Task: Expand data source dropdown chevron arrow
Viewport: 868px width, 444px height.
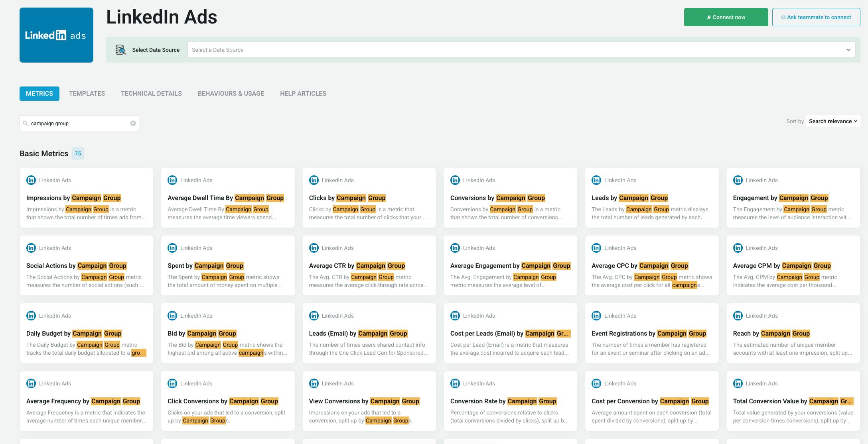Action: 848,50
